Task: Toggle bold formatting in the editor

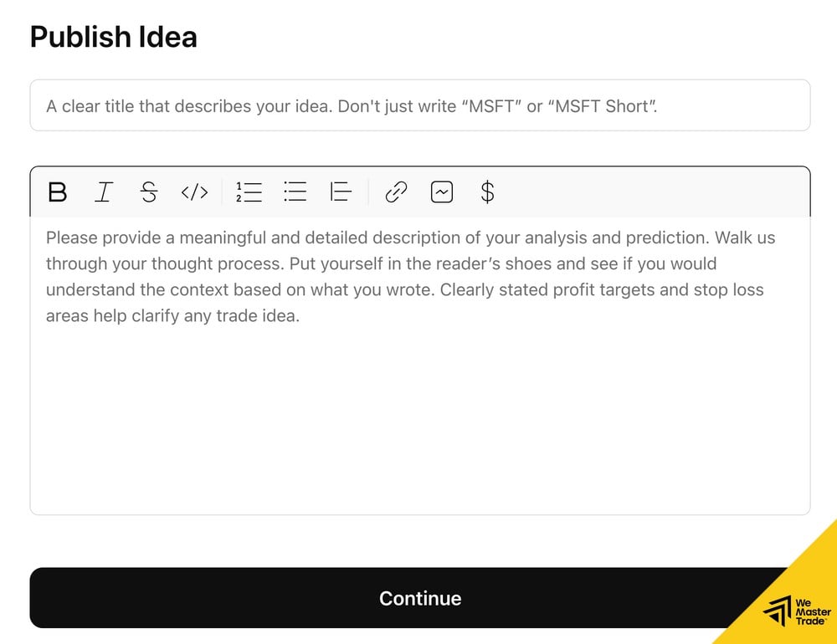Action: coord(57,192)
